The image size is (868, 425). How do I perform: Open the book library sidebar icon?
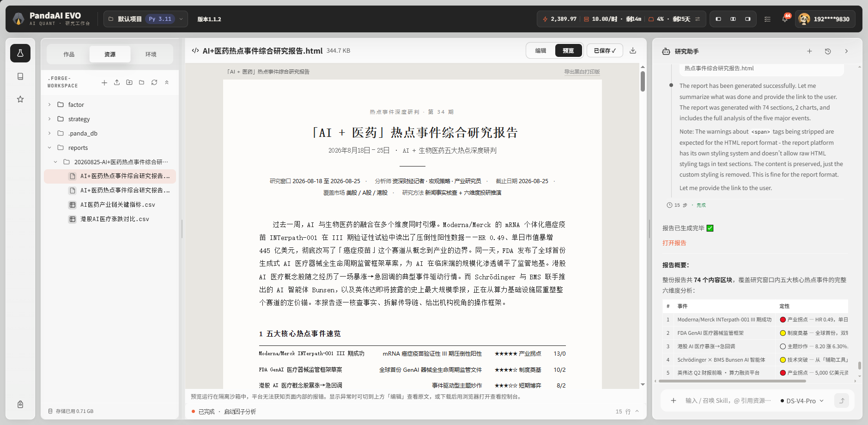20,76
